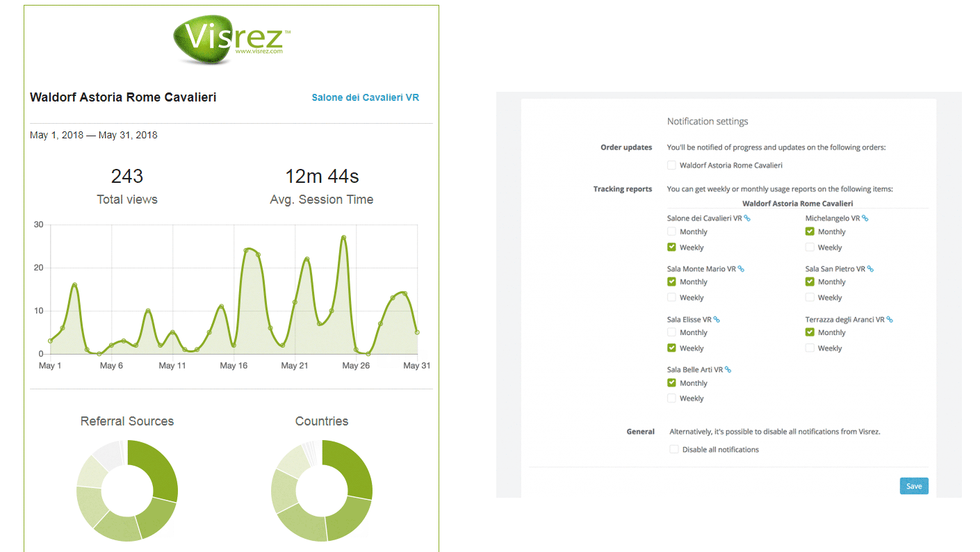Click the Save button
This screenshot has width=980, height=552.
[914, 486]
